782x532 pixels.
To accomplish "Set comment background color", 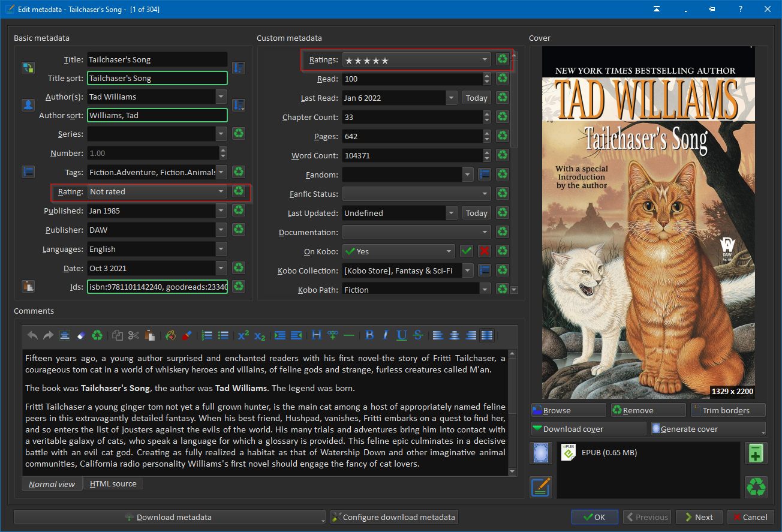I will 170,335.
